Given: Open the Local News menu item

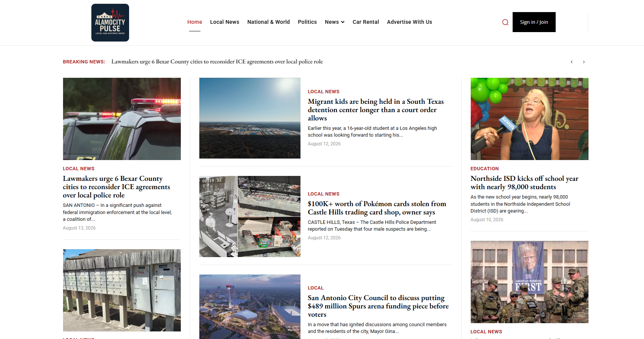Looking at the screenshot, I should click(225, 22).
